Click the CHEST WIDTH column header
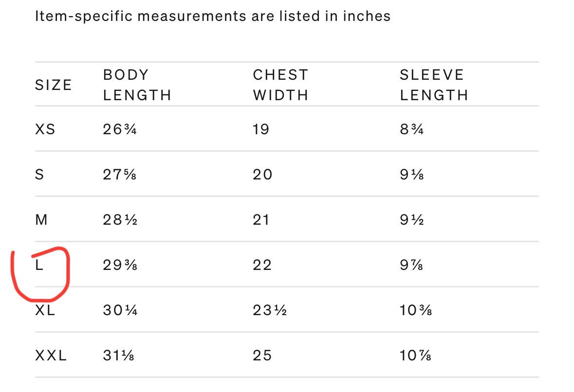Screen dimensions: 574x392 coord(281,85)
